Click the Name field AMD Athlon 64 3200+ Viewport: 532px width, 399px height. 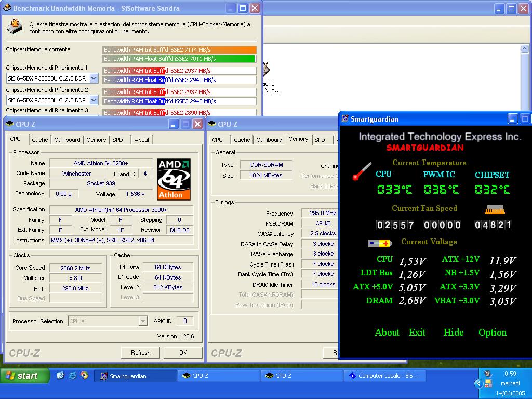coord(101,163)
